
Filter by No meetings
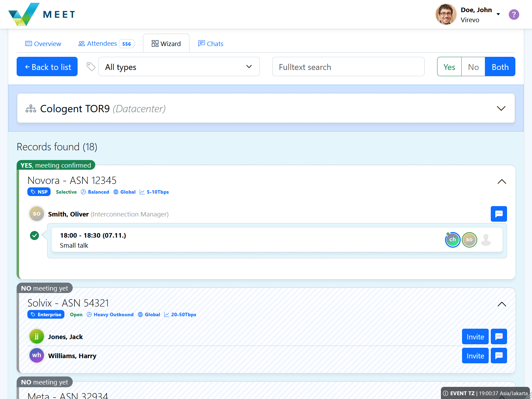tap(473, 66)
